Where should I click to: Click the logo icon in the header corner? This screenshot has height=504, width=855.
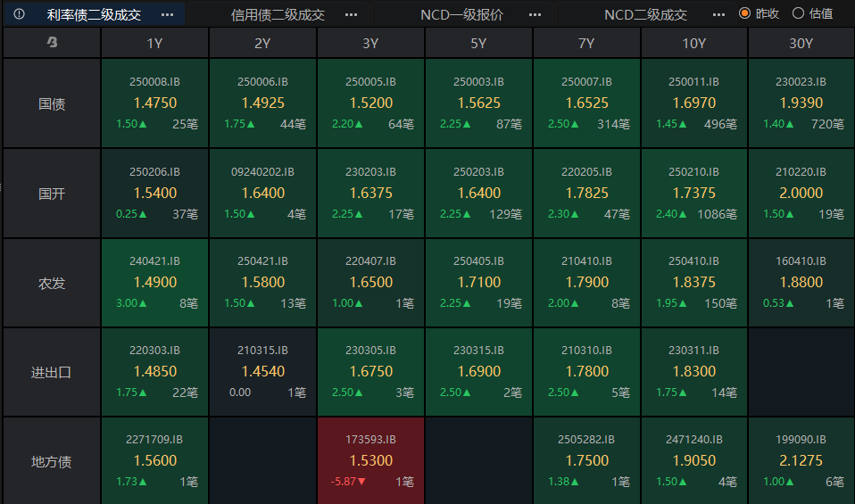(x=52, y=42)
